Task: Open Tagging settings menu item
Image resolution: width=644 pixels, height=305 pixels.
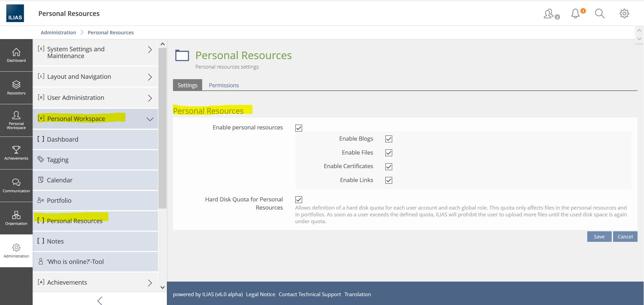Action: pos(95,160)
